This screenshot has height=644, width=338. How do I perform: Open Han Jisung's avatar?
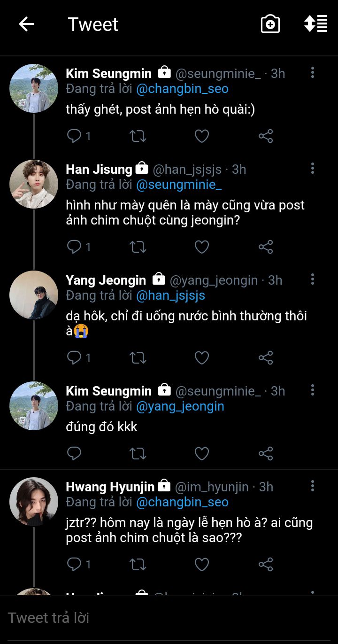pos(34,184)
